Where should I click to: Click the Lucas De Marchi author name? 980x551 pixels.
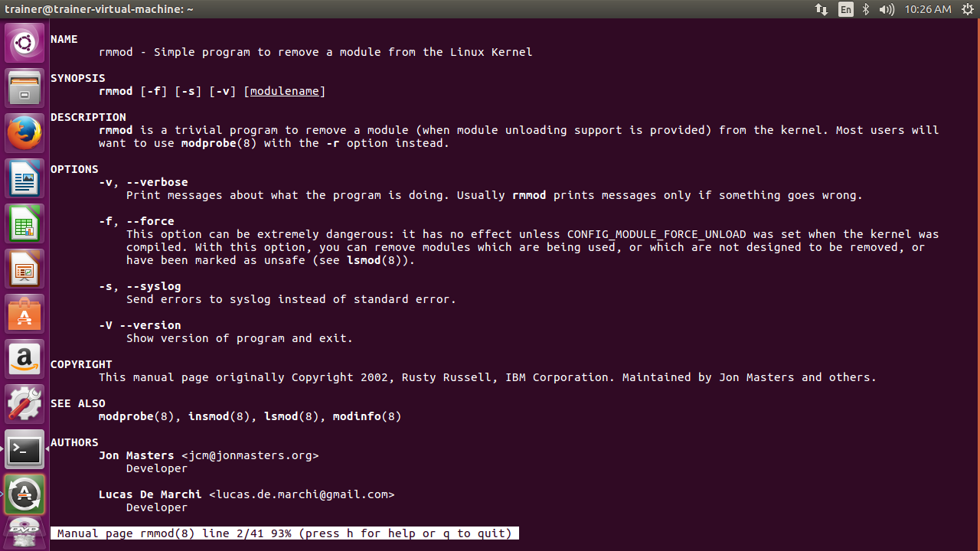click(x=150, y=494)
